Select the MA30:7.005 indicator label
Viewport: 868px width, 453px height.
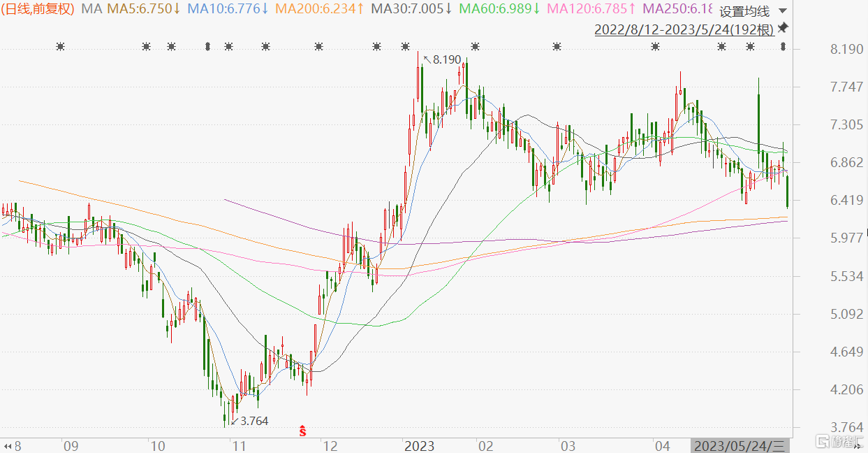point(412,9)
